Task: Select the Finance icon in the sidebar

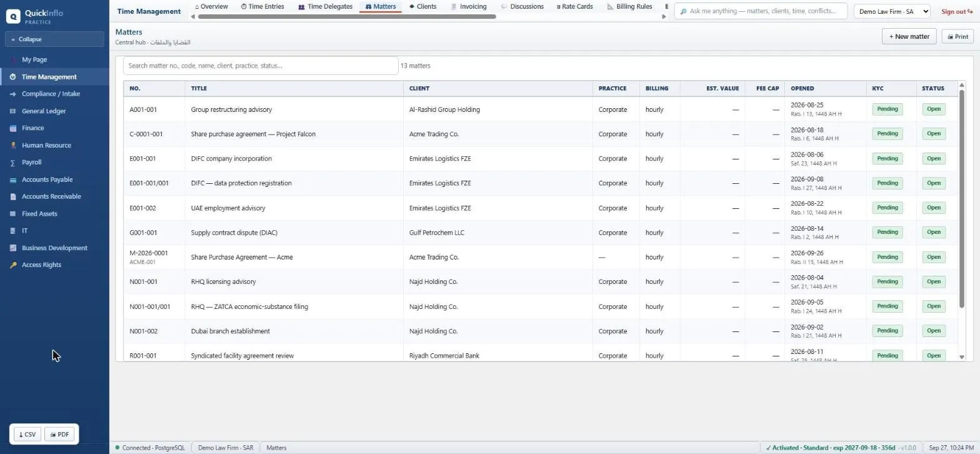Action: click(x=13, y=128)
